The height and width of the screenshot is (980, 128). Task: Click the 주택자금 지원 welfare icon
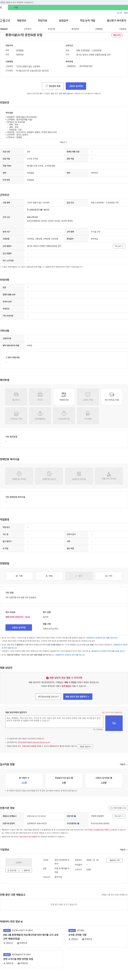coord(16,415)
